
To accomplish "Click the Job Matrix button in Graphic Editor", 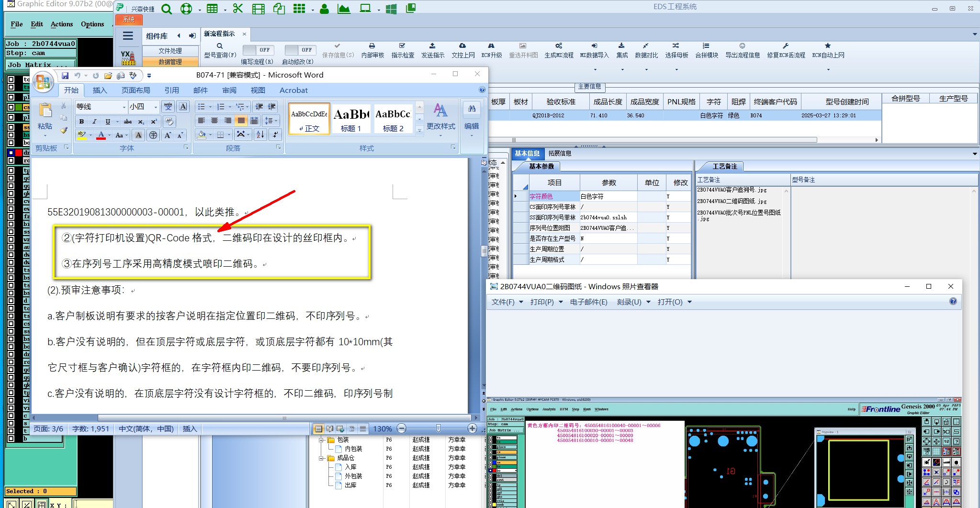I will point(41,65).
